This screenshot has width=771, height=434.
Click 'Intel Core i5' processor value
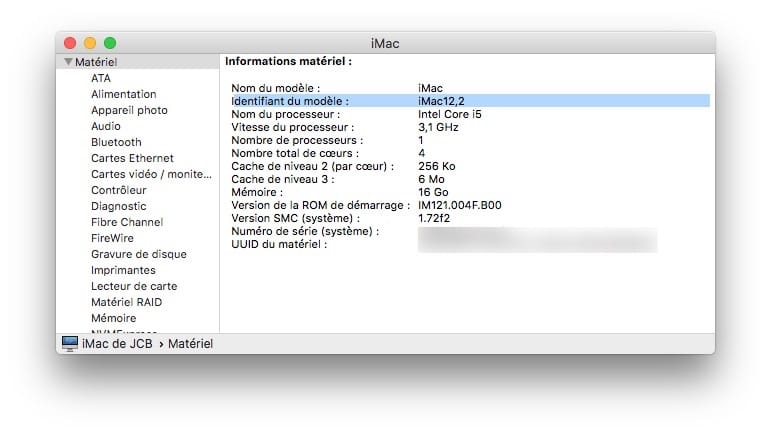[450, 114]
